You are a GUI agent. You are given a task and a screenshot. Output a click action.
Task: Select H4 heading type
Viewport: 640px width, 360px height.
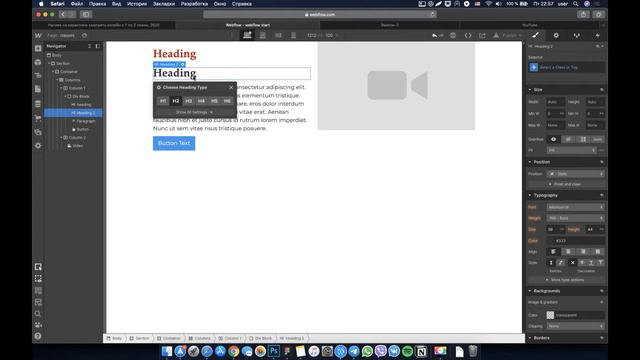coord(201,101)
